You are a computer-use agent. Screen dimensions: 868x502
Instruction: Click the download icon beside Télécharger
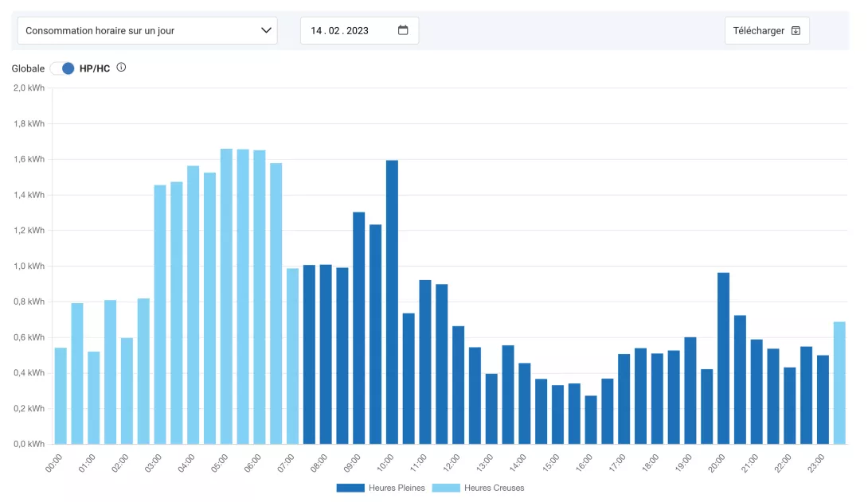tap(796, 30)
